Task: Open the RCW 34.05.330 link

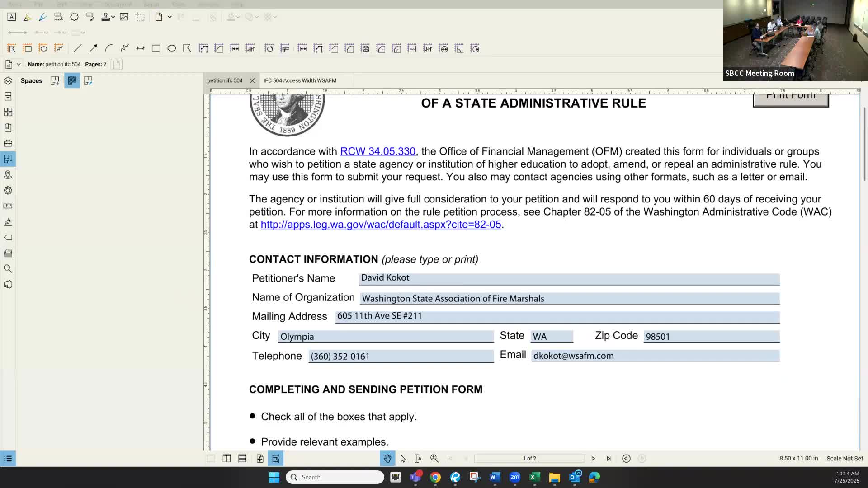Action: (x=377, y=151)
